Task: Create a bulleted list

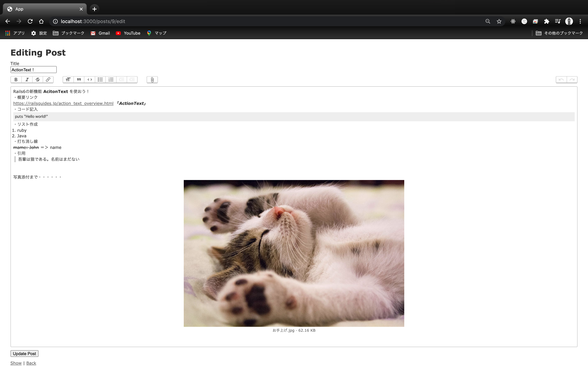Action: (x=100, y=80)
